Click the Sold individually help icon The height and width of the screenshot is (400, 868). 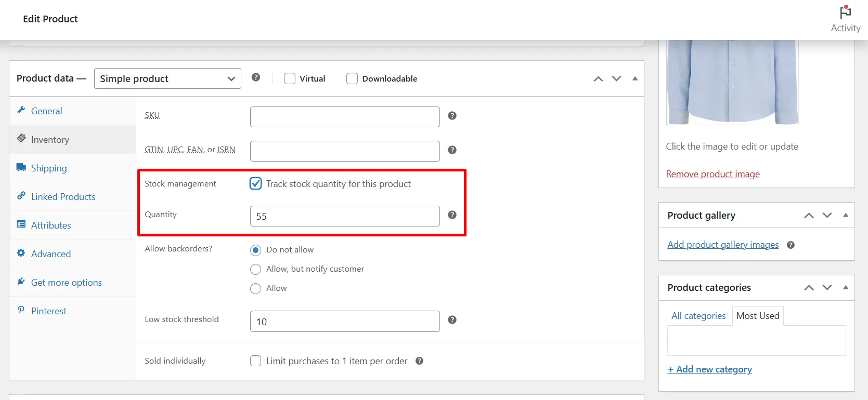pyautogui.click(x=420, y=361)
